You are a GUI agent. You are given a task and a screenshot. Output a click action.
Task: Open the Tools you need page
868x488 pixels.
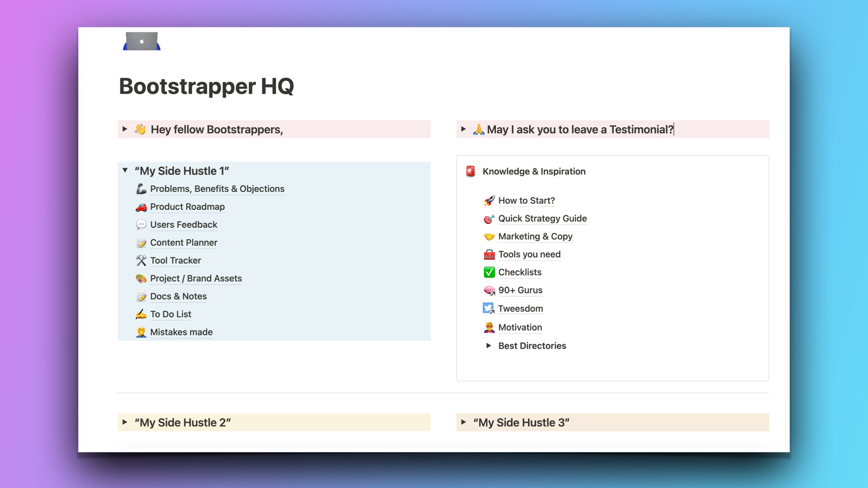click(x=529, y=254)
